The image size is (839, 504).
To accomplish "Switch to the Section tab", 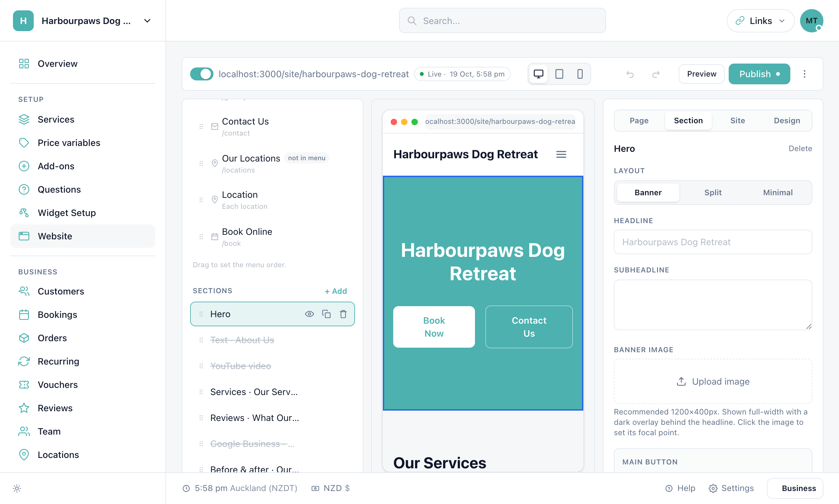I will coord(688,121).
